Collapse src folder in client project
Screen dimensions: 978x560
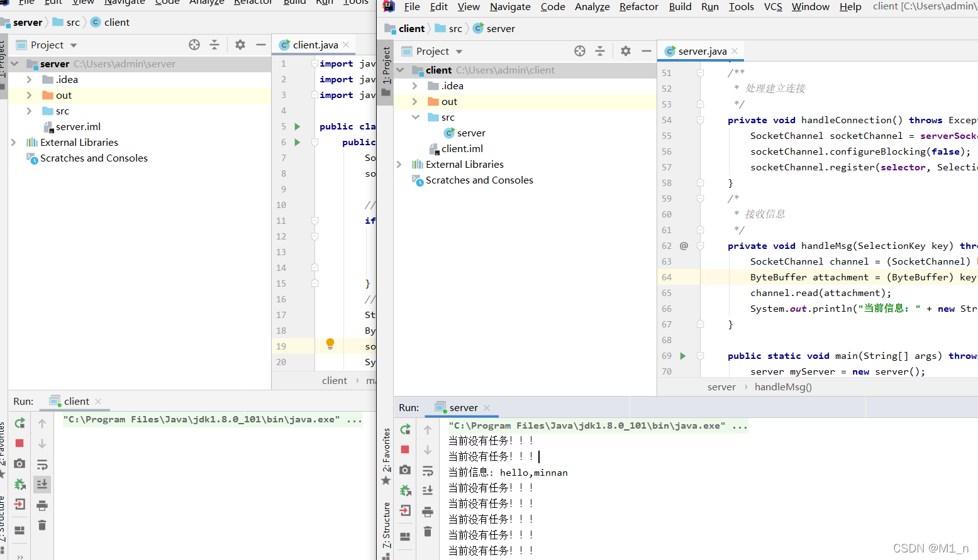(x=416, y=117)
